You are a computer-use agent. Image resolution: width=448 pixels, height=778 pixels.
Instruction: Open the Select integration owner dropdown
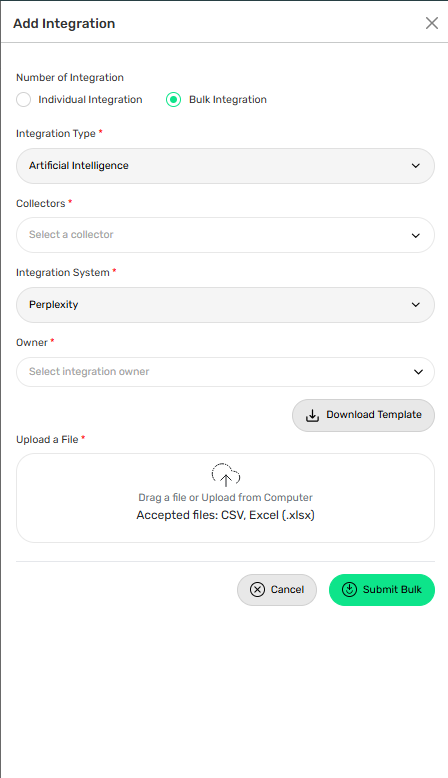coord(225,372)
